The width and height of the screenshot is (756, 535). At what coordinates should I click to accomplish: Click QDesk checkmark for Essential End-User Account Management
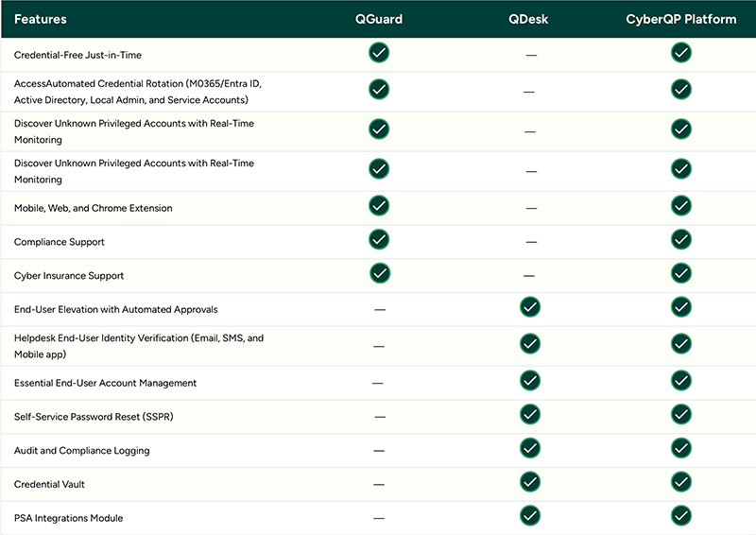click(530, 381)
